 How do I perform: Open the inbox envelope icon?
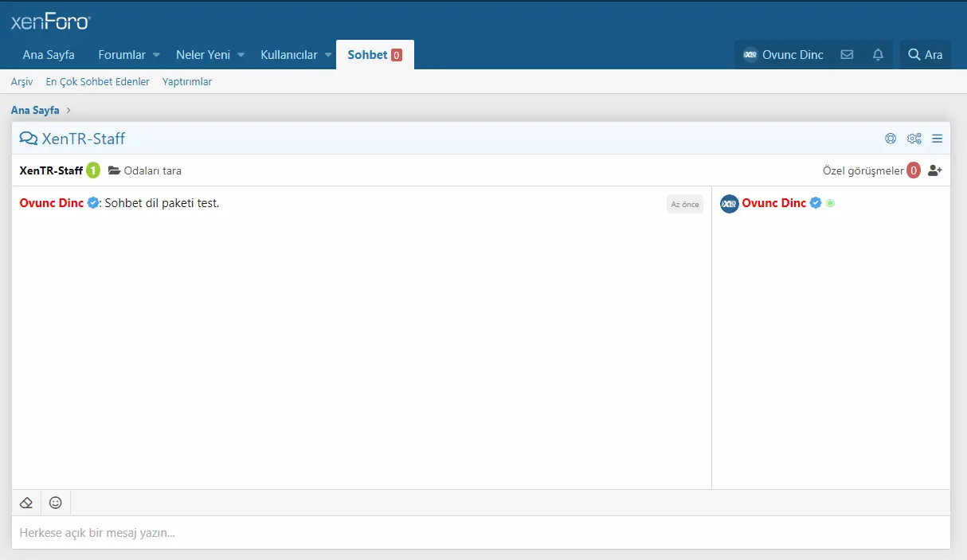[847, 55]
